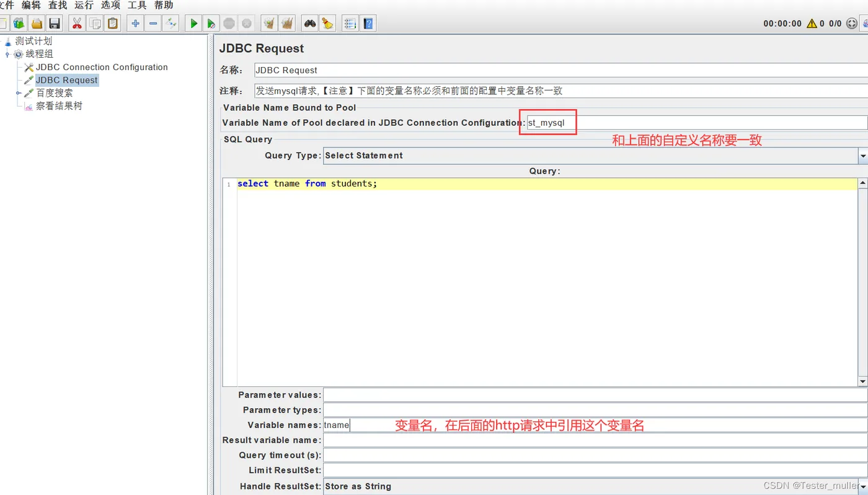Image resolution: width=868 pixels, height=495 pixels.
Task: Click the Query timeout (s) field
Action: point(596,455)
